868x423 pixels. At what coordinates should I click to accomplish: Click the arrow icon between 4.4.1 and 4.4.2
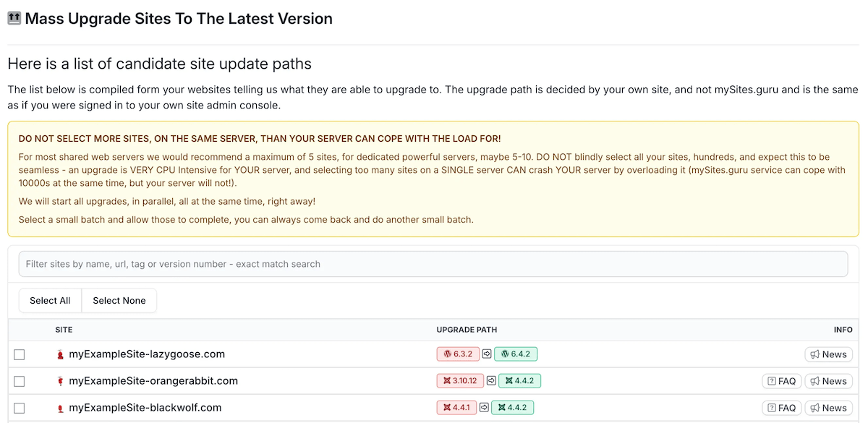click(484, 408)
